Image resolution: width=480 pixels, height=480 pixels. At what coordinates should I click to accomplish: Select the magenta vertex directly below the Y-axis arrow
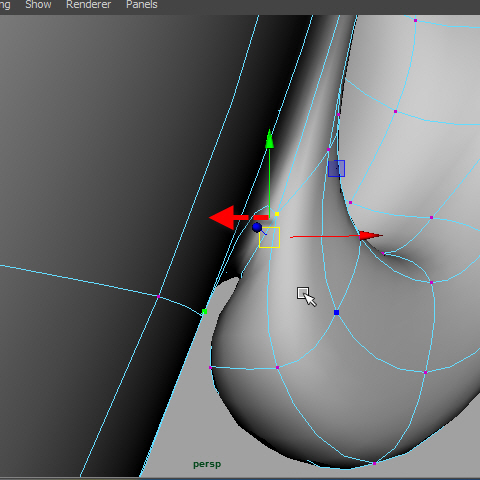click(277, 368)
